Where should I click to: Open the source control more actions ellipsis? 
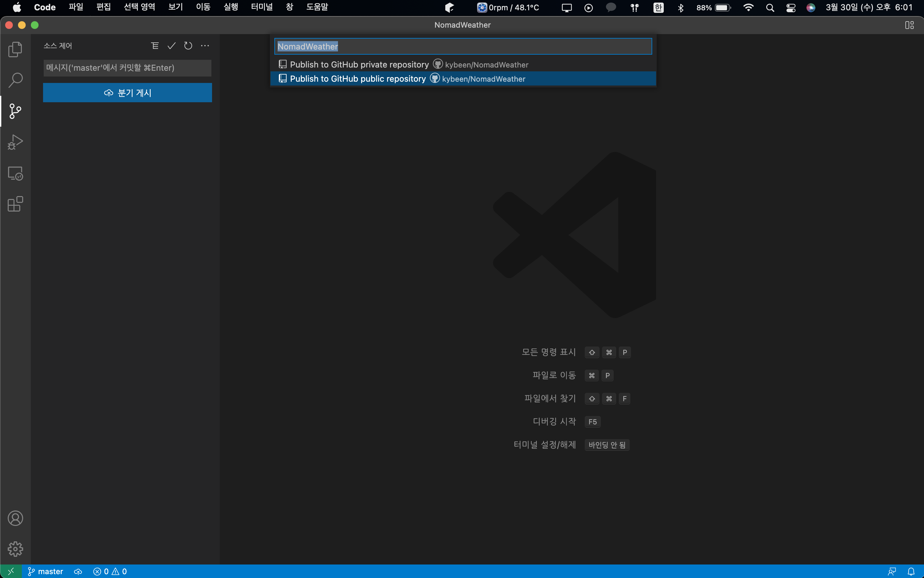205,46
